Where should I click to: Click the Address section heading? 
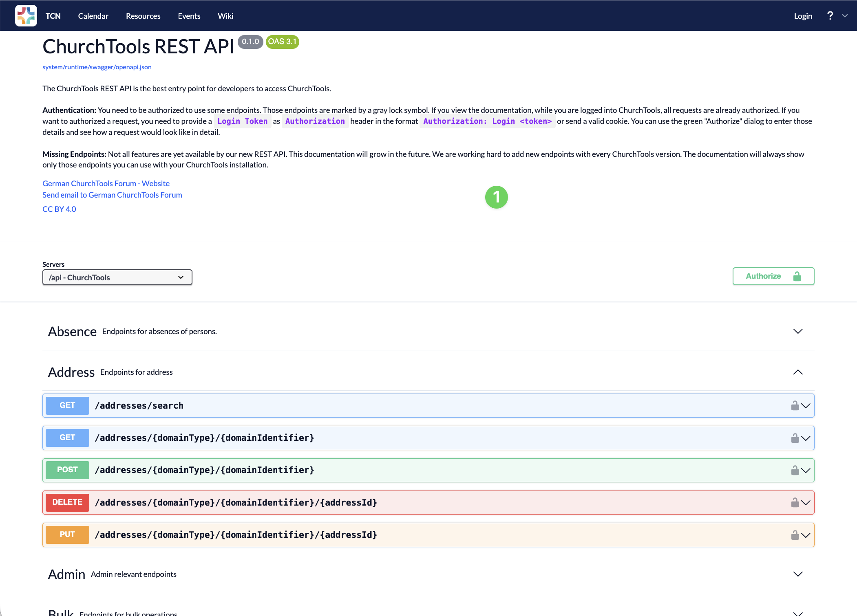click(71, 372)
